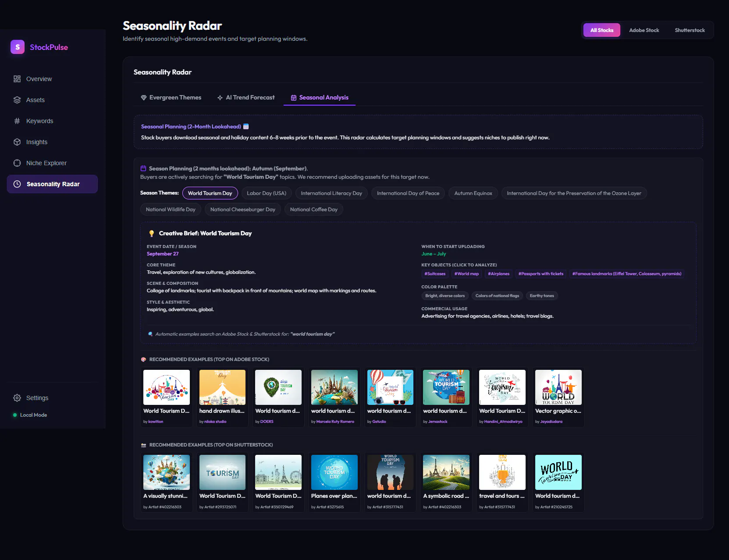
Task: Open thumbnail by Marcela Ruty Romero
Action: point(334,387)
